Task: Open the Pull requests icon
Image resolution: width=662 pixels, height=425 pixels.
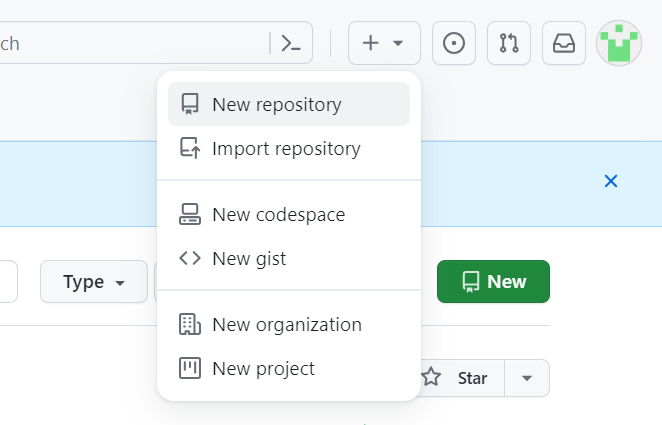Action: (x=509, y=43)
